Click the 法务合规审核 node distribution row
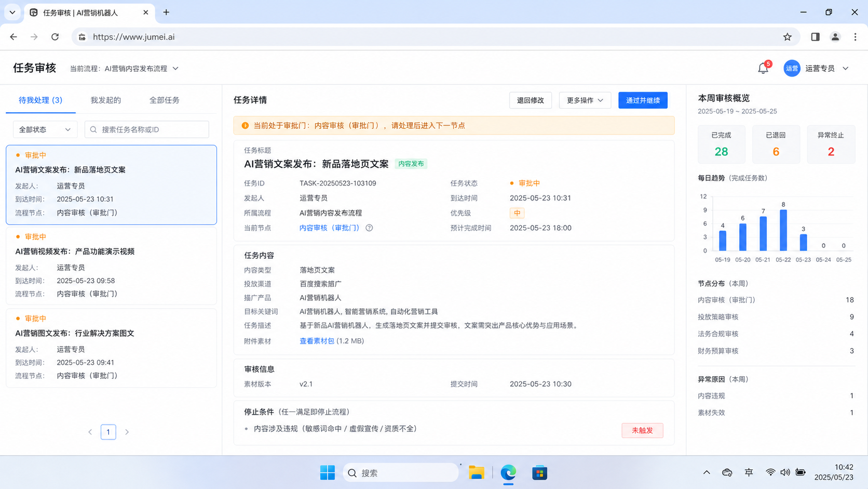The height and width of the screenshot is (489, 868). coord(776,334)
